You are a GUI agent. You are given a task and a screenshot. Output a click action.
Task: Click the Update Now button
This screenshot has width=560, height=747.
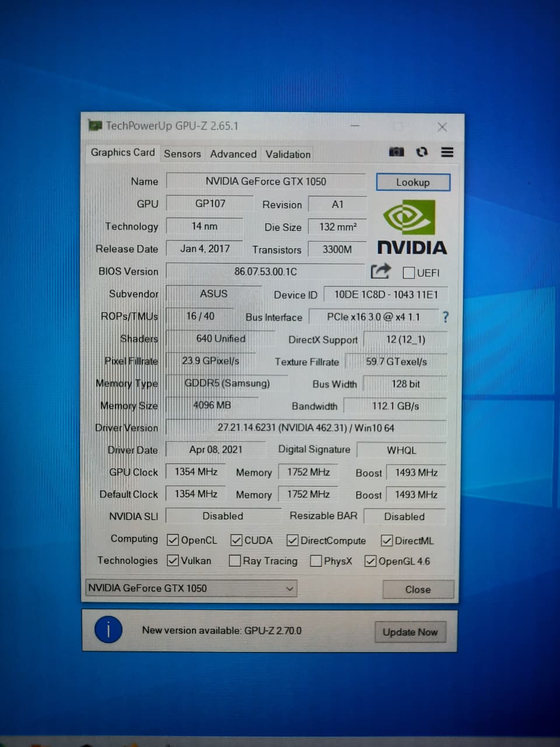410,632
